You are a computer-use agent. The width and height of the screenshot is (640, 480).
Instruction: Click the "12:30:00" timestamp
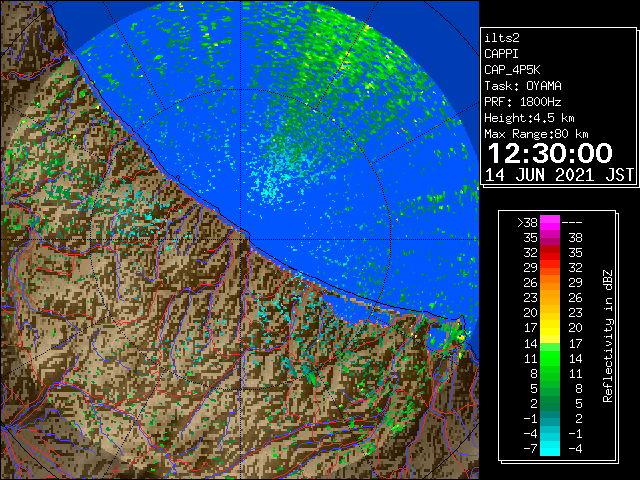[550, 153]
